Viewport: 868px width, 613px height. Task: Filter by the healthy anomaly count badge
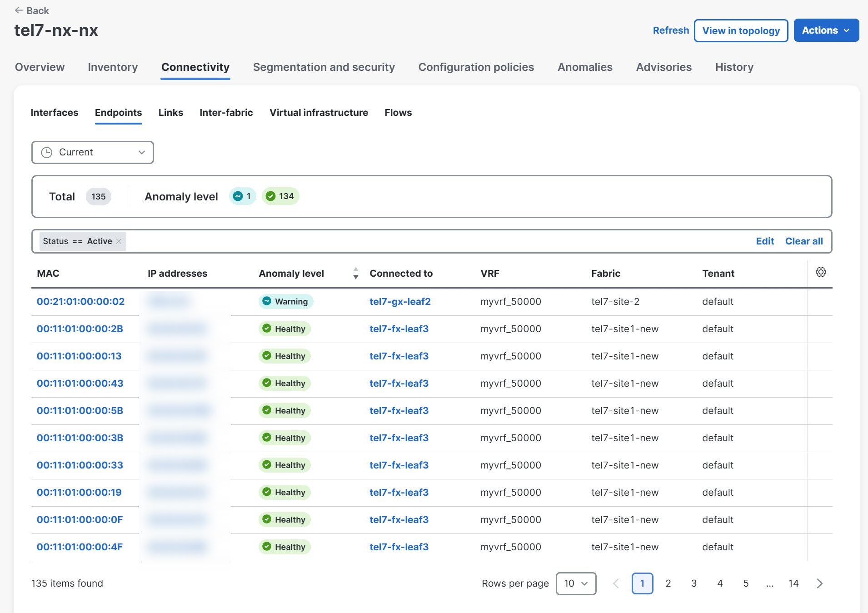coord(280,196)
